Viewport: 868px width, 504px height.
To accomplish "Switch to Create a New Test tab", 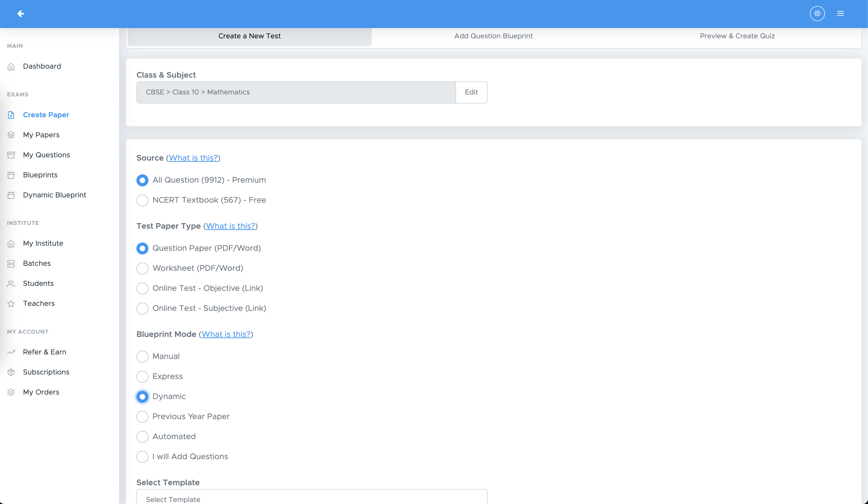I will coord(249,36).
